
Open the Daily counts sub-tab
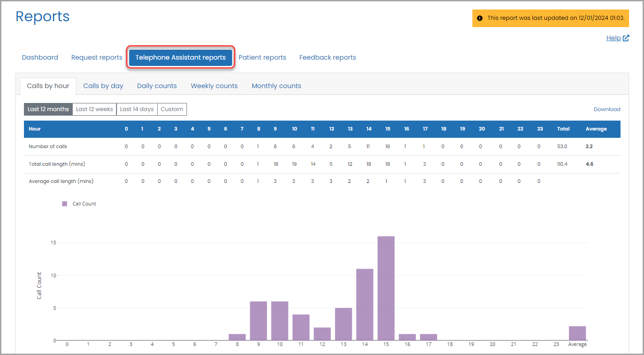click(x=157, y=86)
